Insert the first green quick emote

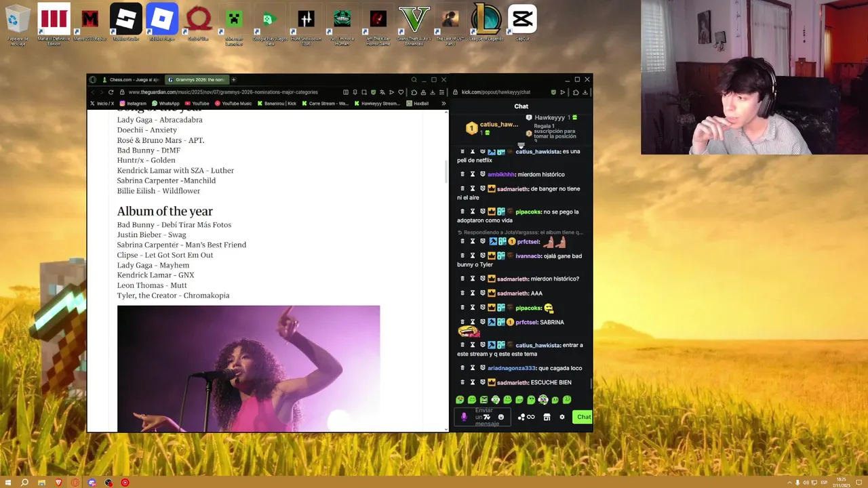[460, 400]
